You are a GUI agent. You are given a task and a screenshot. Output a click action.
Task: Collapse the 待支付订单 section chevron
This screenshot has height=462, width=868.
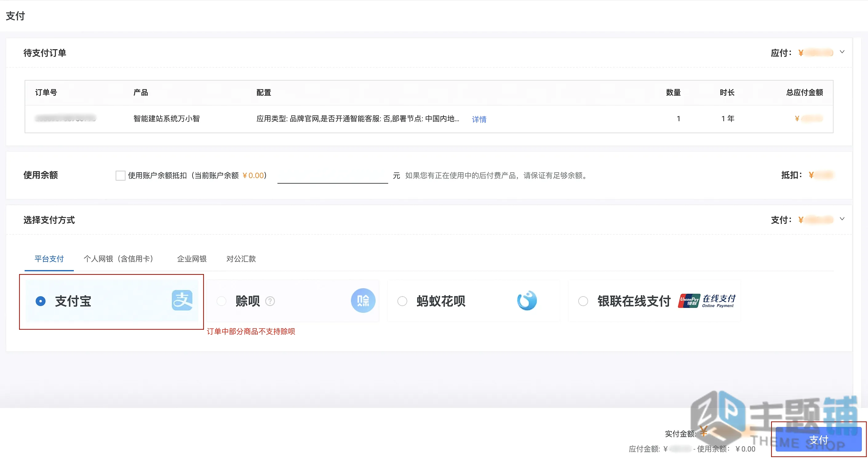[x=842, y=52]
